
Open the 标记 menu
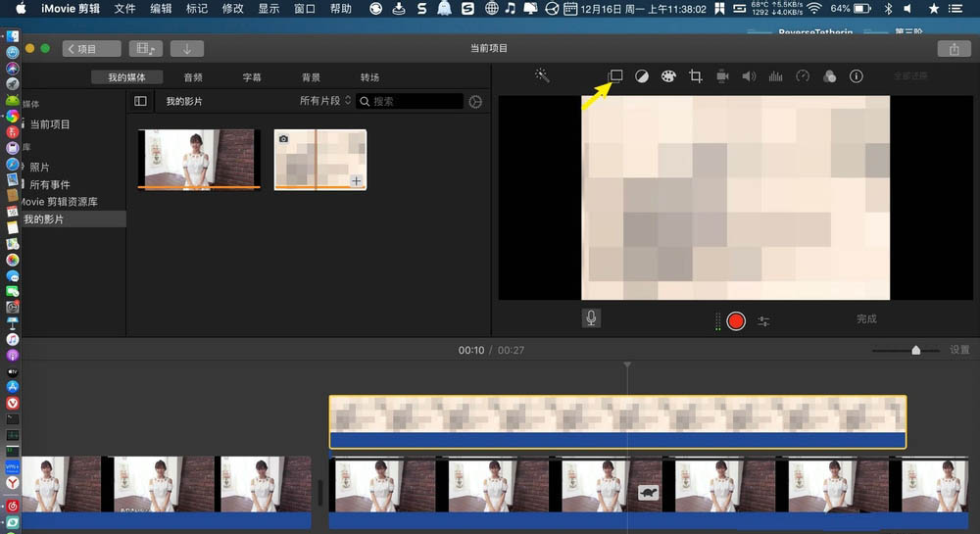[196, 9]
